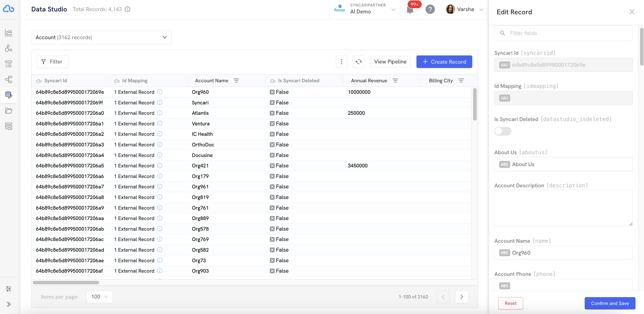Image resolution: width=644 pixels, height=314 pixels.
Task: Click the Account Phone input field
Action: (x=563, y=285)
